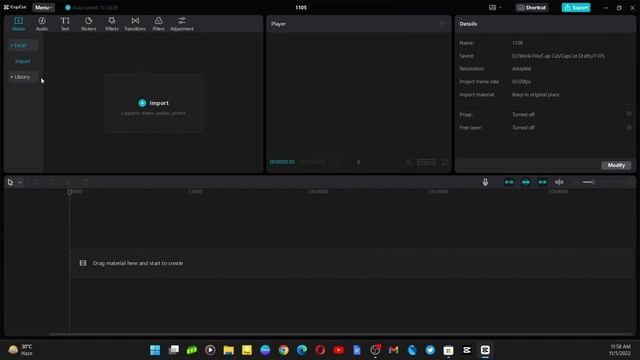Viewport: 640px width, 360px height.
Task: Expand the Library section
Action: pos(23,77)
